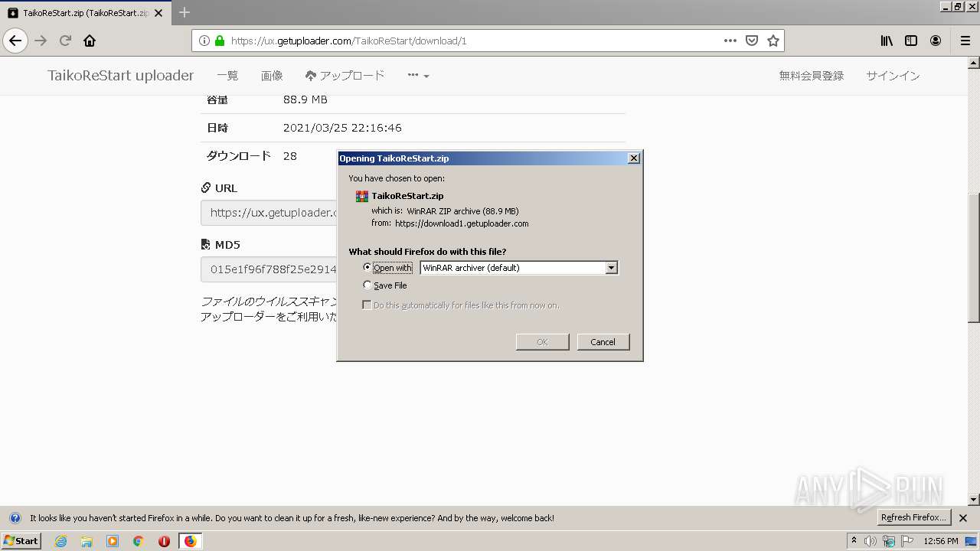
Task: Reload the page with the refresh icon
Action: [x=66, y=41]
